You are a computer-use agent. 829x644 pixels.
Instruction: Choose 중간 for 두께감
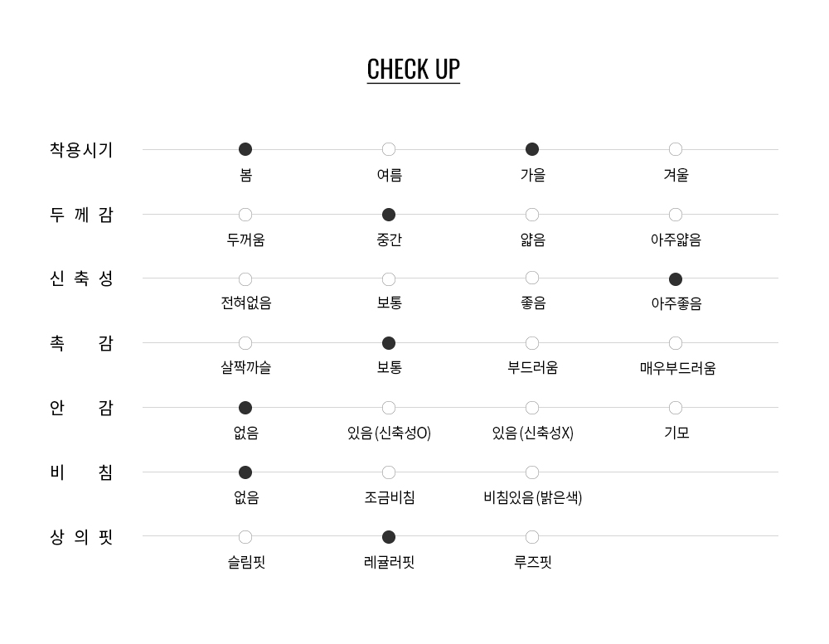(x=389, y=215)
